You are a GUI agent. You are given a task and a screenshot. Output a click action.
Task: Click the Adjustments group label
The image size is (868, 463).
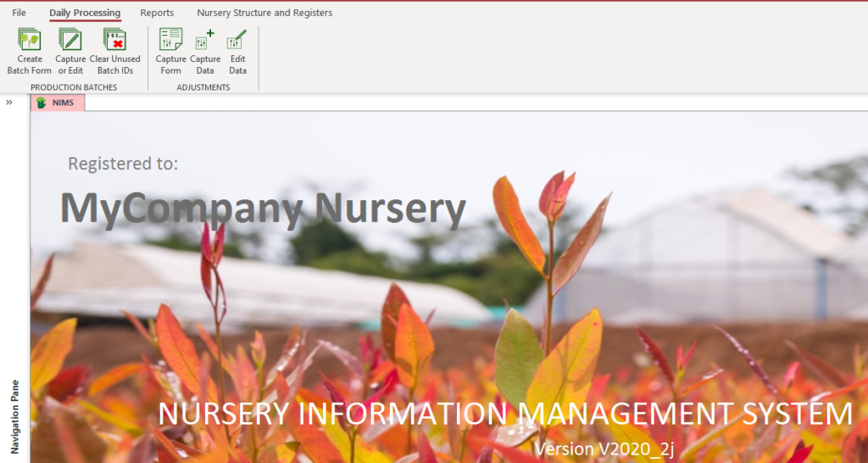click(x=203, y=87)
